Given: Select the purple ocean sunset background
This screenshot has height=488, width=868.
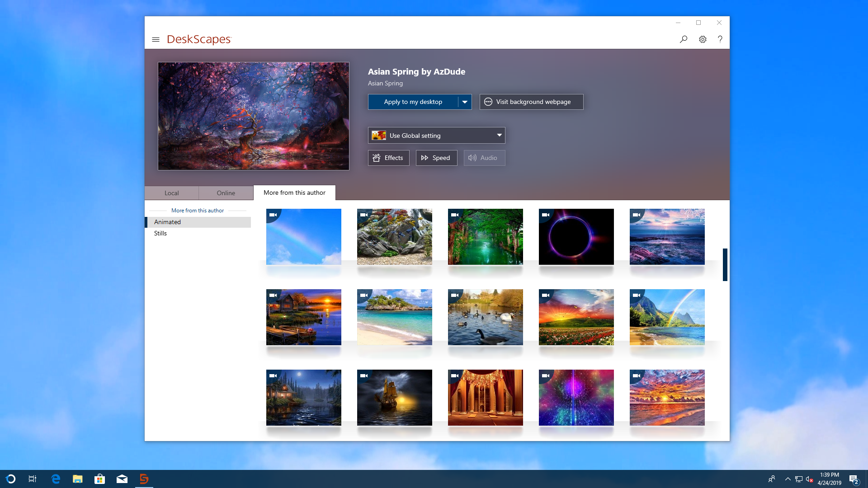Looking at the screenshot, I should coord(667,237).
